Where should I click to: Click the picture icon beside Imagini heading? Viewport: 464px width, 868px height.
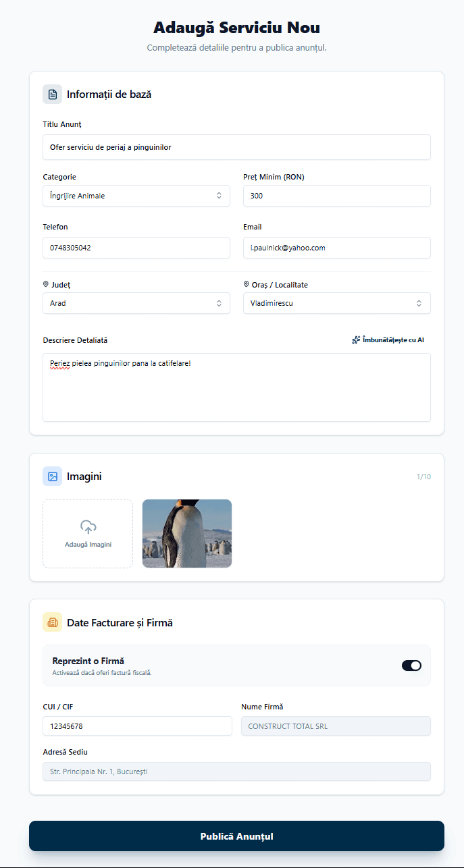pos(52,477)
